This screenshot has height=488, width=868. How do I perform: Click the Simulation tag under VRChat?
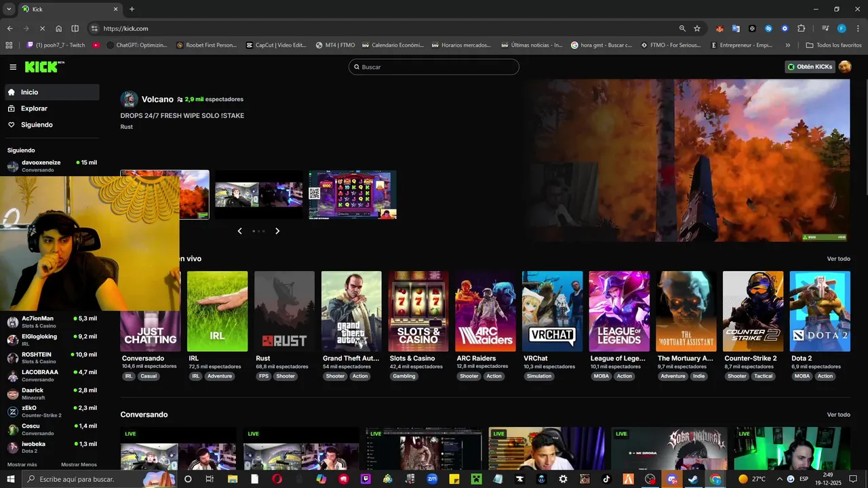(x=539, y=376)
